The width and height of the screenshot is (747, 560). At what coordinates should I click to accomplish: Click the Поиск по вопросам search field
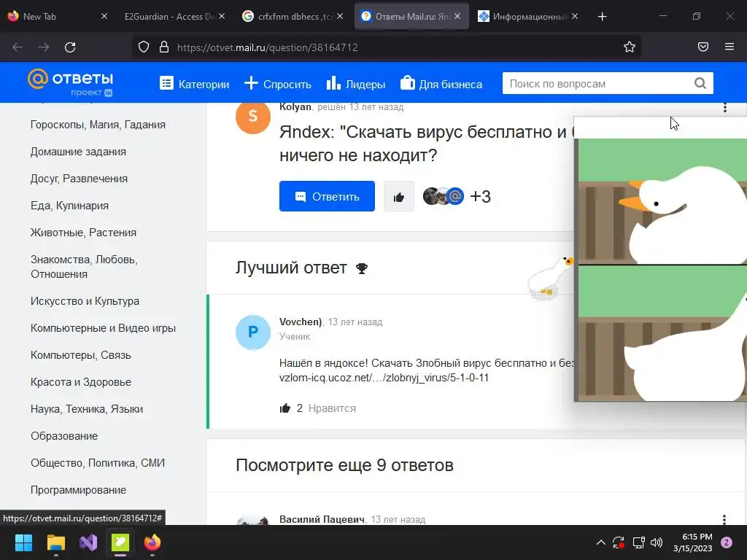[x=598, y=83]
